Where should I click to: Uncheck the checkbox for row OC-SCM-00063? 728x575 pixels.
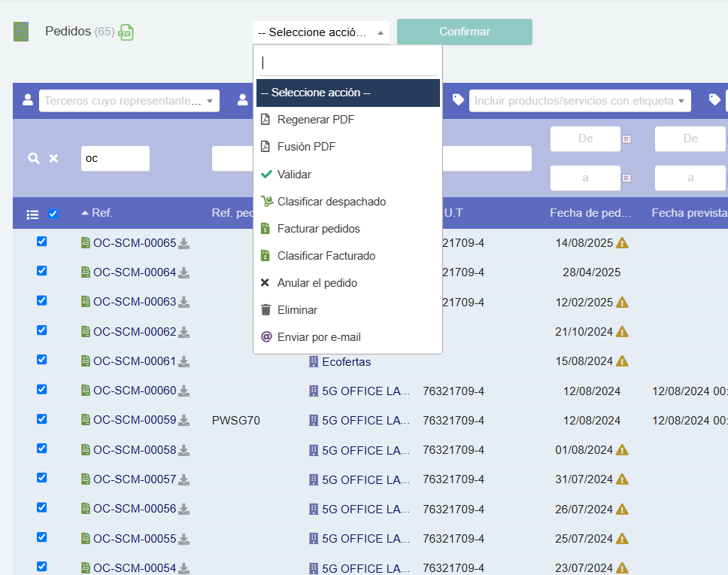[42, 300]
